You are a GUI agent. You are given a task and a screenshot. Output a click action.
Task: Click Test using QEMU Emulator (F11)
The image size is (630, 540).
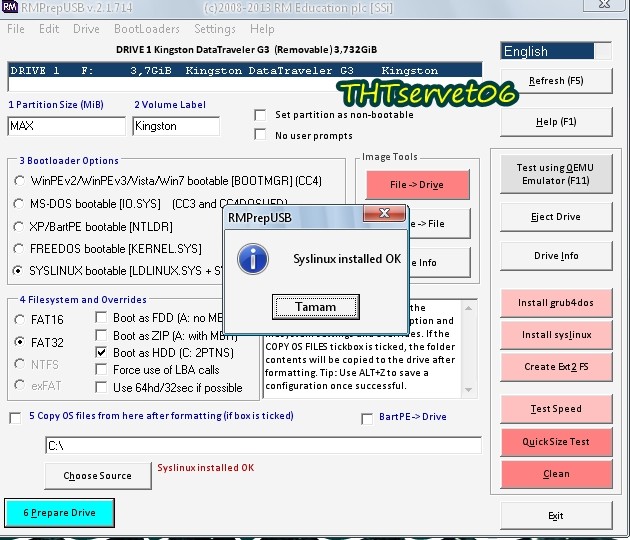coord(556,174)
